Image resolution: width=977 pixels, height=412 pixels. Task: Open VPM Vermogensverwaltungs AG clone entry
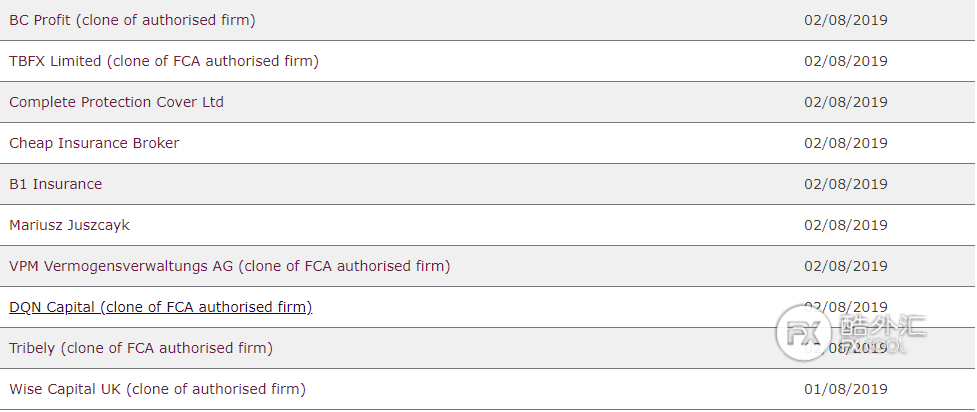tap(229, 266)
